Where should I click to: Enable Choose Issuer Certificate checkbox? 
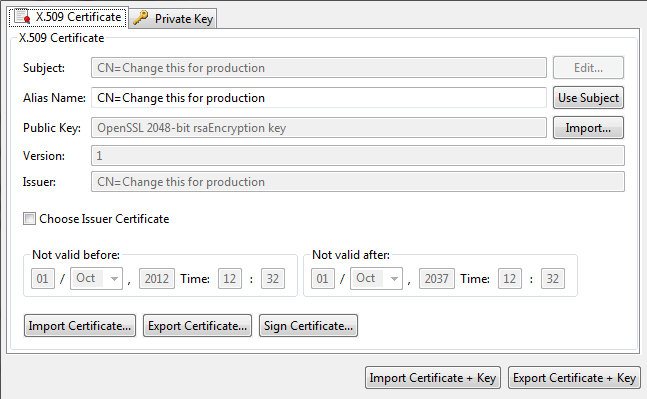29,219
